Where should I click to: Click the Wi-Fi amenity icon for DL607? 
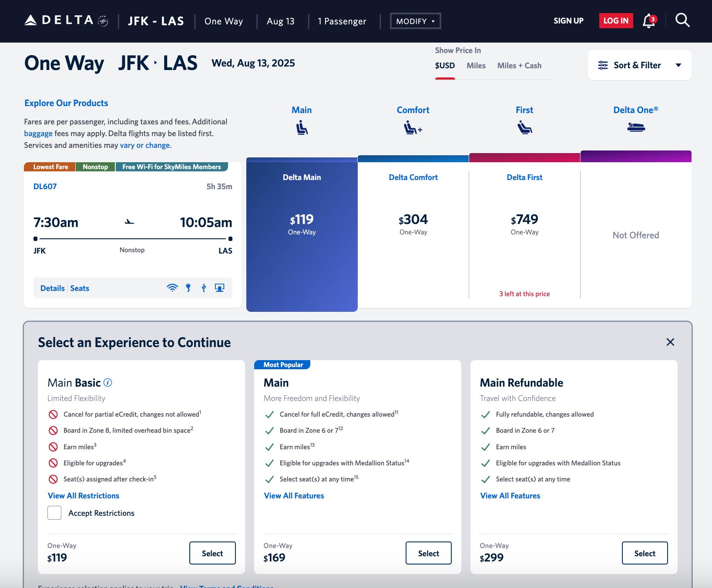pyautogui.click(x=172, y=288)
